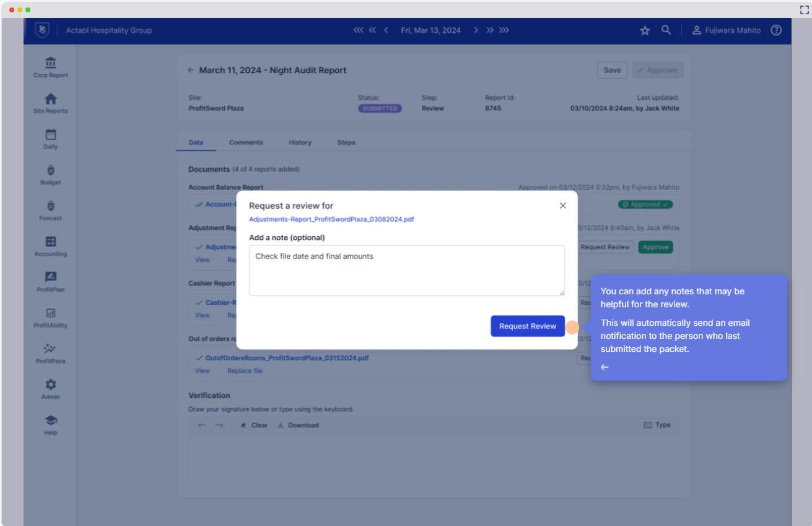Go to next day arrow
The height and width of the screenshot is (526, 812).
(x=476, y=30)
